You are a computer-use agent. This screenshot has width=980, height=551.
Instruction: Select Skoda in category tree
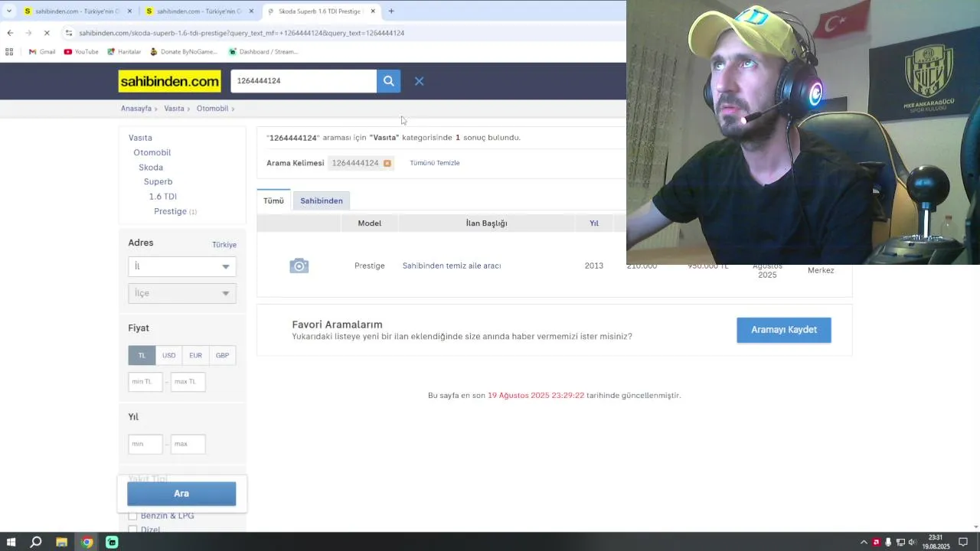pos(151,167)
